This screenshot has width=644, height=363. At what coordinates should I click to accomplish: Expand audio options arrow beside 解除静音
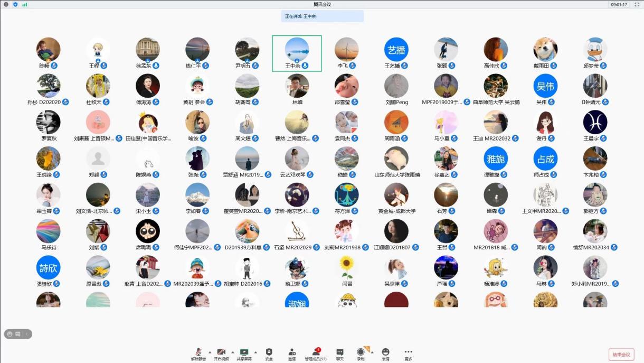tap(210, 352)
